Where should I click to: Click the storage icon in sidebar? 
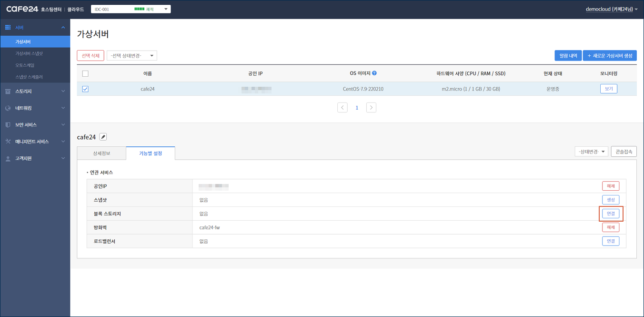[x=8, y=91]
